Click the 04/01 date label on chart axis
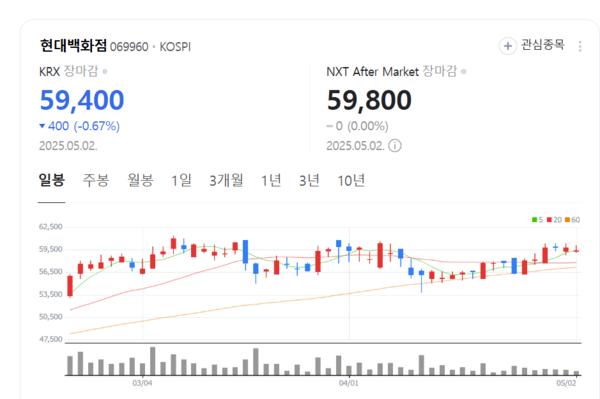Image resolution: width=600 pixels, height=399 pixels. point(349,383)
